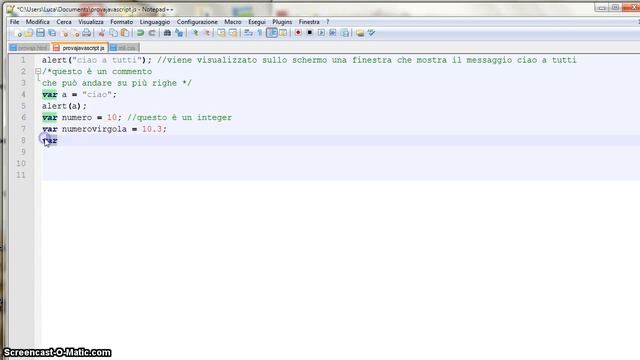Click the Close All documents toolbar icon
The width and height of the screenshot is (640, 360).
coord(75,33)
